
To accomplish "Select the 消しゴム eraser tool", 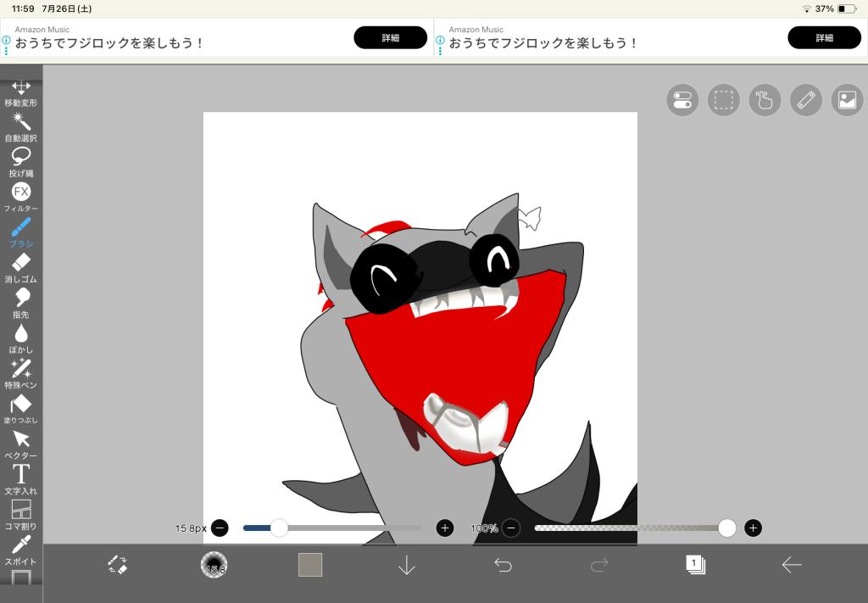I will coord(21,267).
